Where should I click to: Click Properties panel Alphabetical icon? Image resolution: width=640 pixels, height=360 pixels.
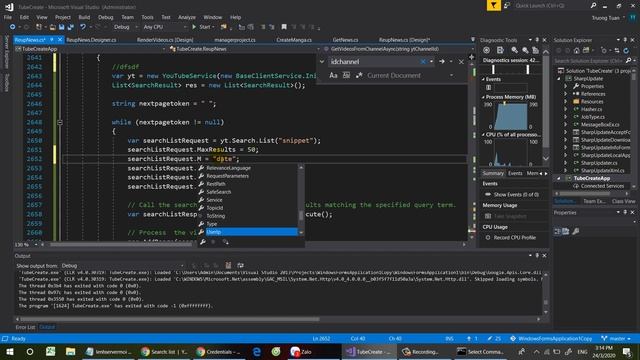tap(566, 231)
